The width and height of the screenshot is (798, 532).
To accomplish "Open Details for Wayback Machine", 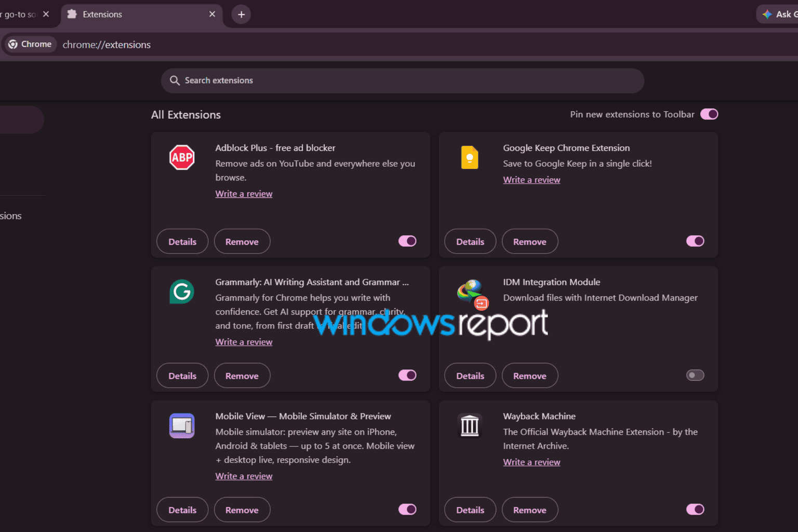I will [470, 510].
